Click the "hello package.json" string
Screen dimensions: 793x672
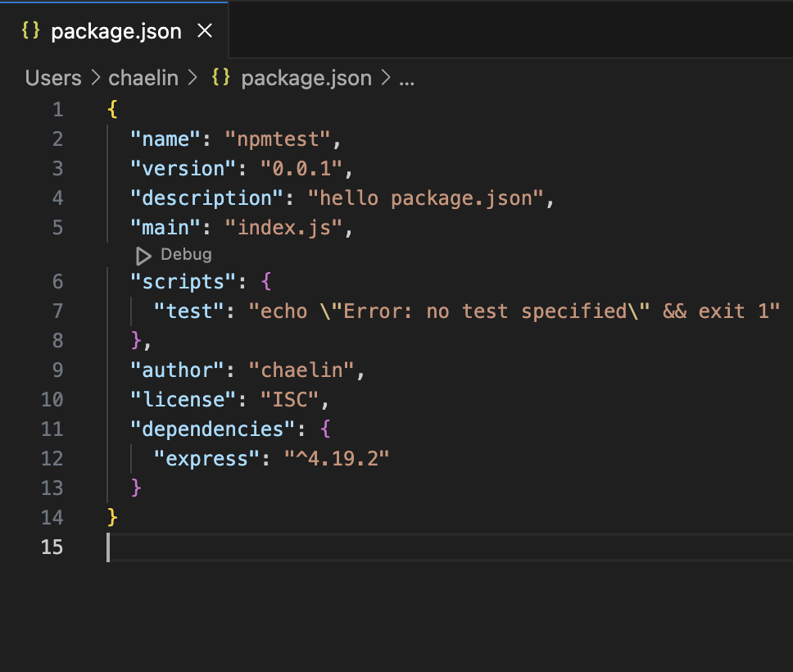[426, 198]
